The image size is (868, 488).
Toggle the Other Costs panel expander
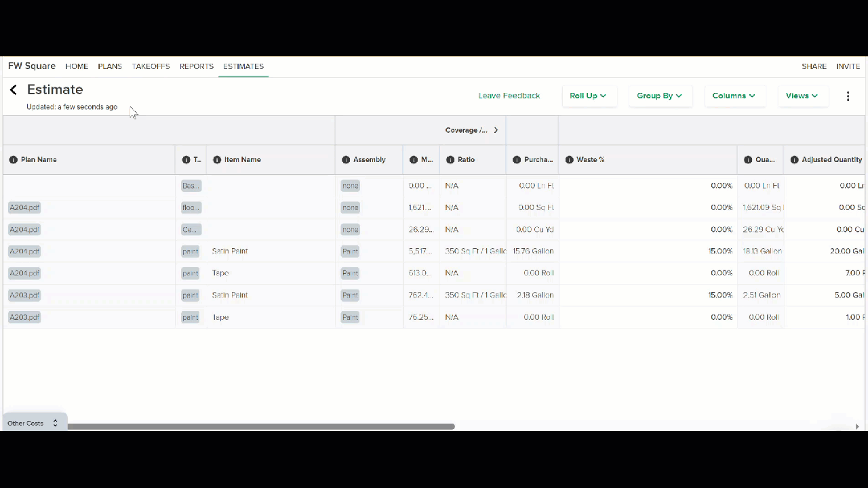[55, 423]
